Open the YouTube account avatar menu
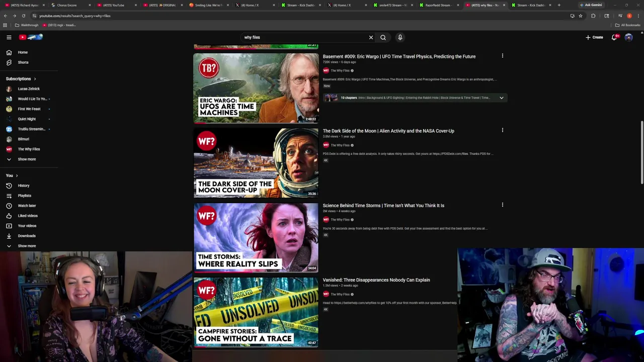This screenshot has width=644, height=362. [628, 37]
